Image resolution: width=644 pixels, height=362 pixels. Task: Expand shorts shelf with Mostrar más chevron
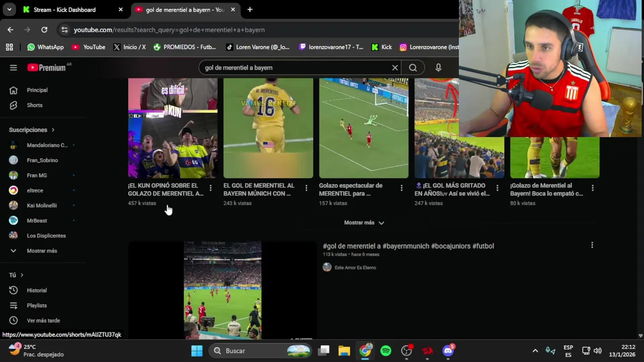[x=381, y=223]
